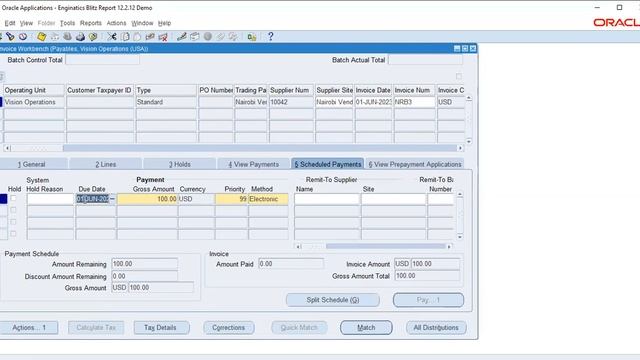
Task: Click the invoice grid horizontal scrollbar thumb
Action: [x=260, y=148]
